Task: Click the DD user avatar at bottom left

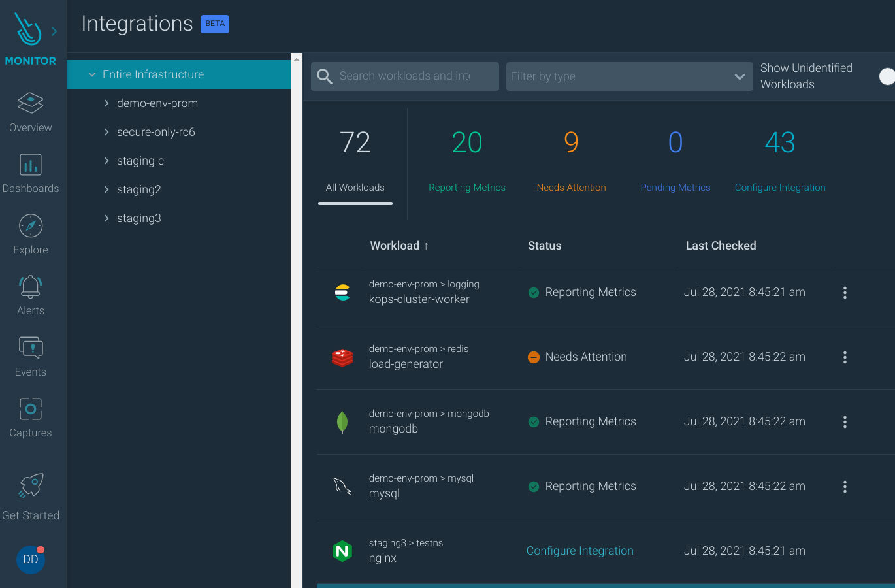Action: click(30, 559)
